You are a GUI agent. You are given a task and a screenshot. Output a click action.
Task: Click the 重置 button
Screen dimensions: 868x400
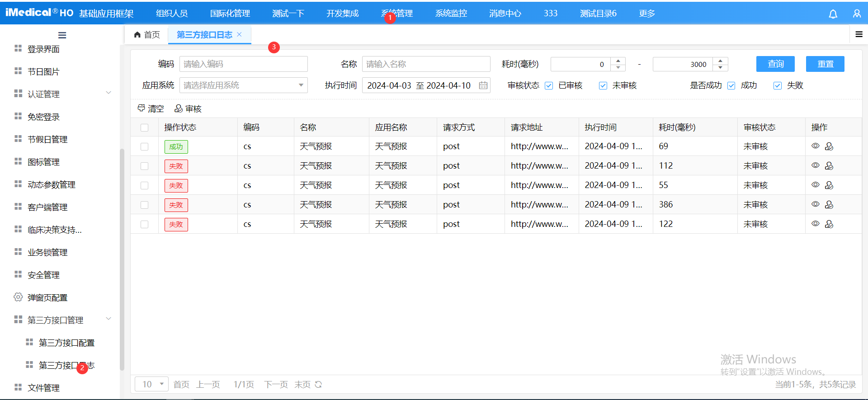(x=825, y=64)
